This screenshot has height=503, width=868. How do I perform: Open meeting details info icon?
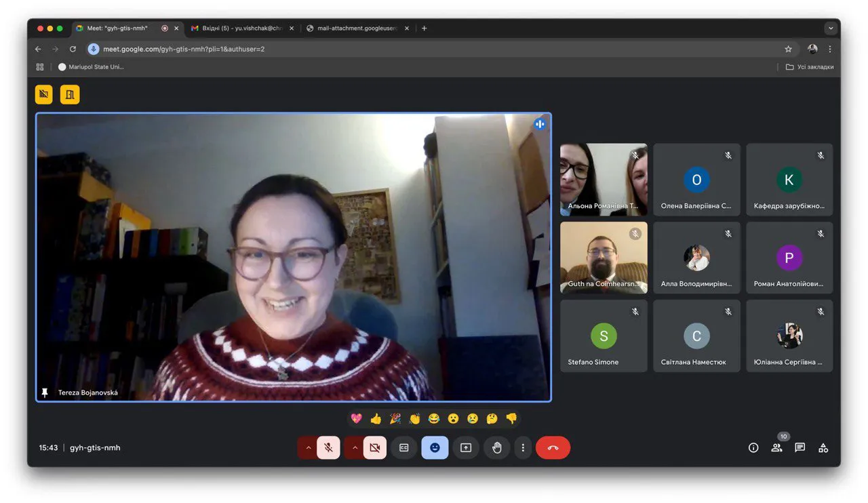pyautogui.click(x=753, y=448)
